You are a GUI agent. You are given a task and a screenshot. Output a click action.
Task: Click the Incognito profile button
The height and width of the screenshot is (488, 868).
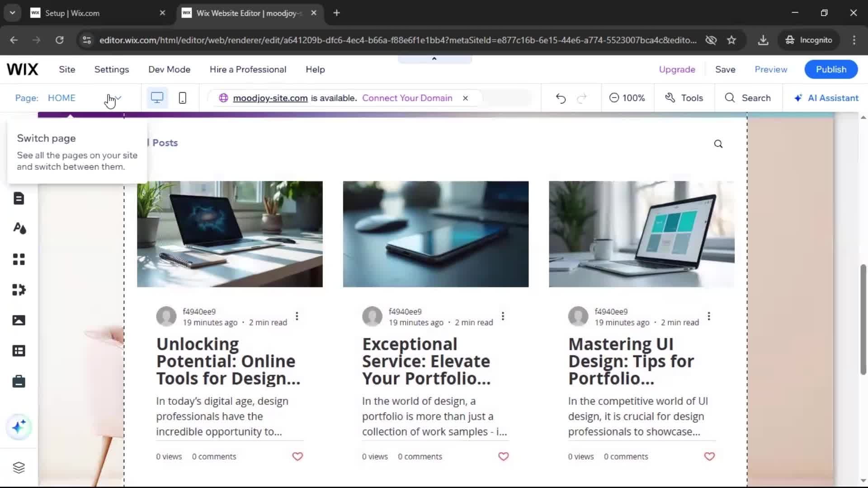(809, 40)
